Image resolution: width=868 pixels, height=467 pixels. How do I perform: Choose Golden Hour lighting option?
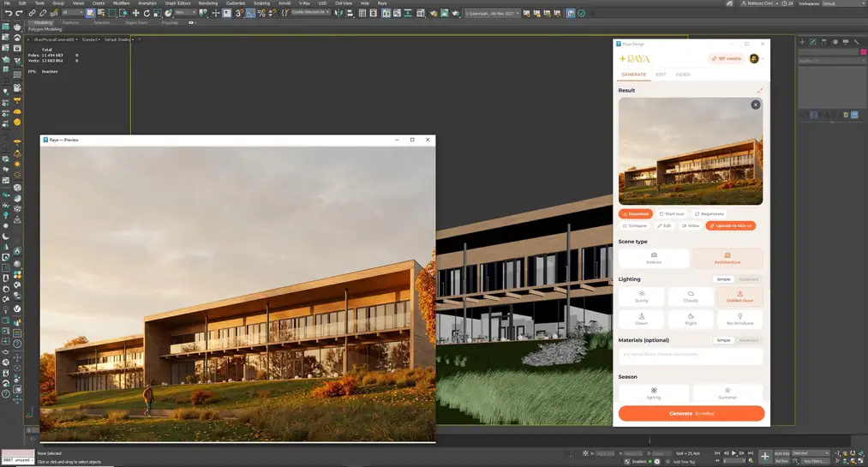click(739, 296)
